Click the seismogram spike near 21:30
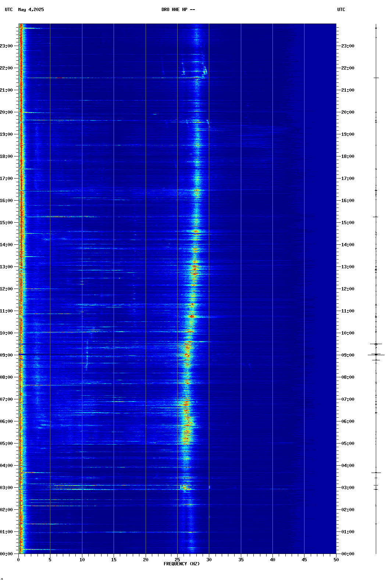 point(376,78)
